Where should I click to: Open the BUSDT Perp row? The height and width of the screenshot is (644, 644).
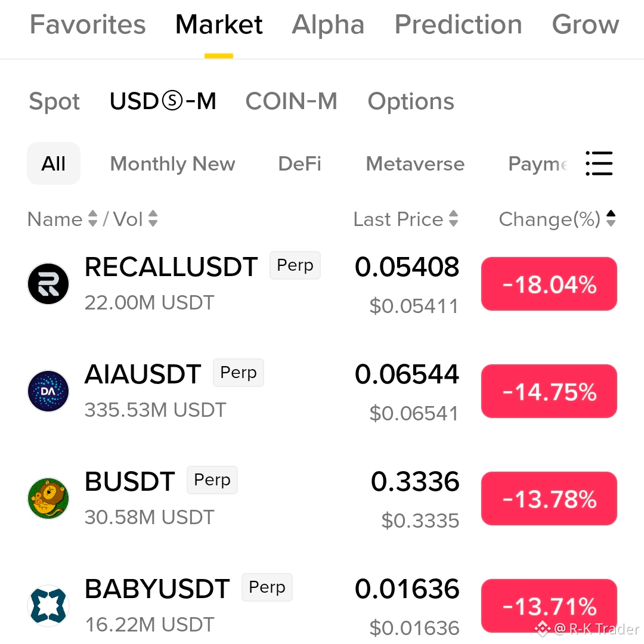(322, 498)
